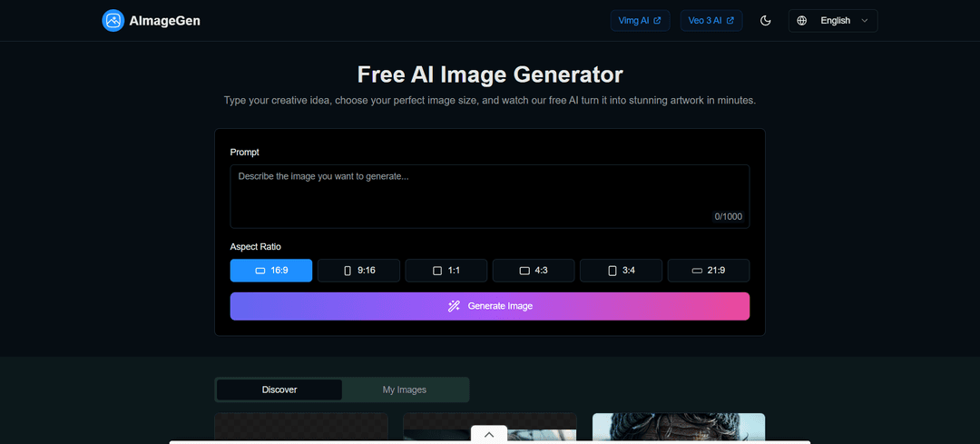Select the 16:9 aspect ratio
The image size is (980, 444).
(x=271, y=271)
